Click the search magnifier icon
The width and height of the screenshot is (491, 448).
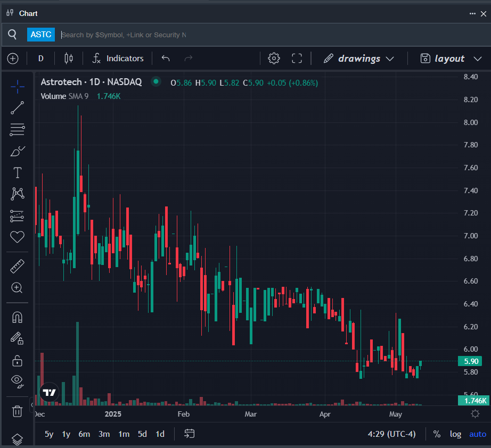coord(12,35)
